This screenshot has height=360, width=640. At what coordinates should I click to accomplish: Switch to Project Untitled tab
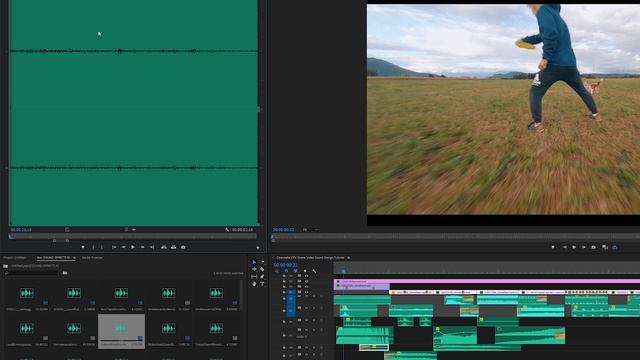click(x=15, y=258)
